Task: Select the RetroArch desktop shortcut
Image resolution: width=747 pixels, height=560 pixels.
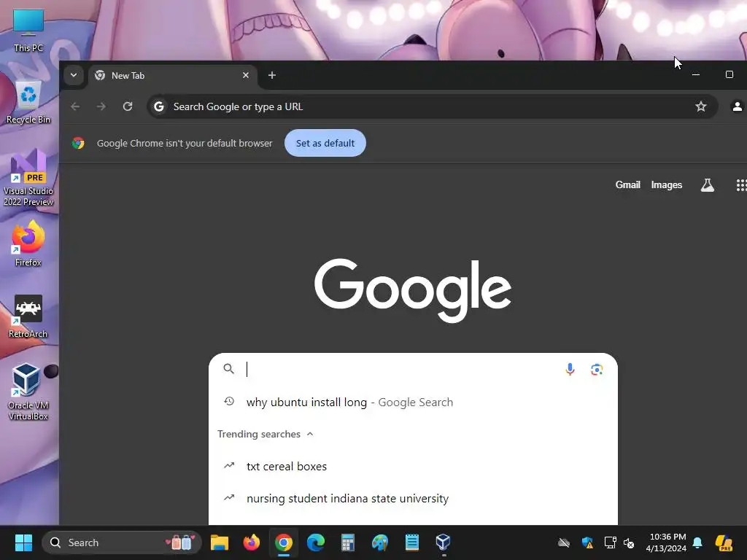Action: 28,316
